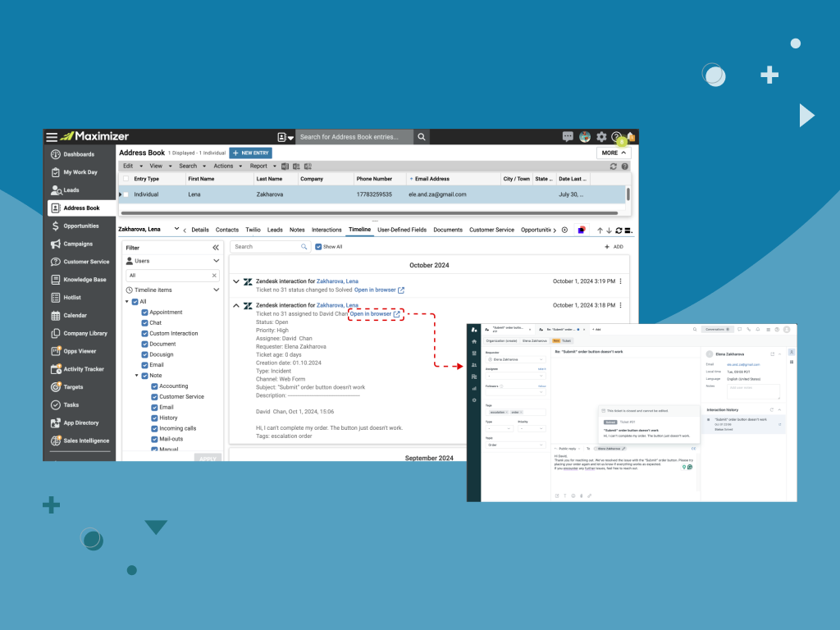Image resolution: width=840 pixels, height=630 pixels.
Task: Toggle the Accounting note checkbox
Action: (154, 386)
